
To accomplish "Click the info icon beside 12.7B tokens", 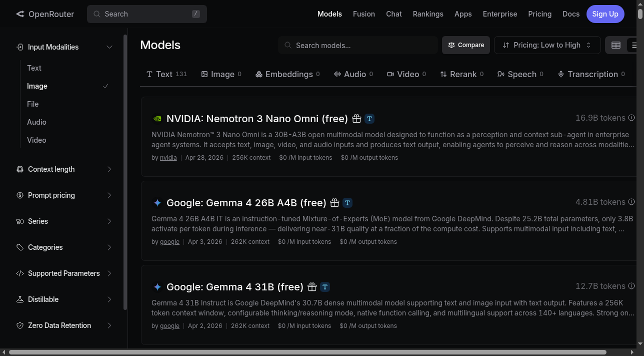I will (631, 286).
